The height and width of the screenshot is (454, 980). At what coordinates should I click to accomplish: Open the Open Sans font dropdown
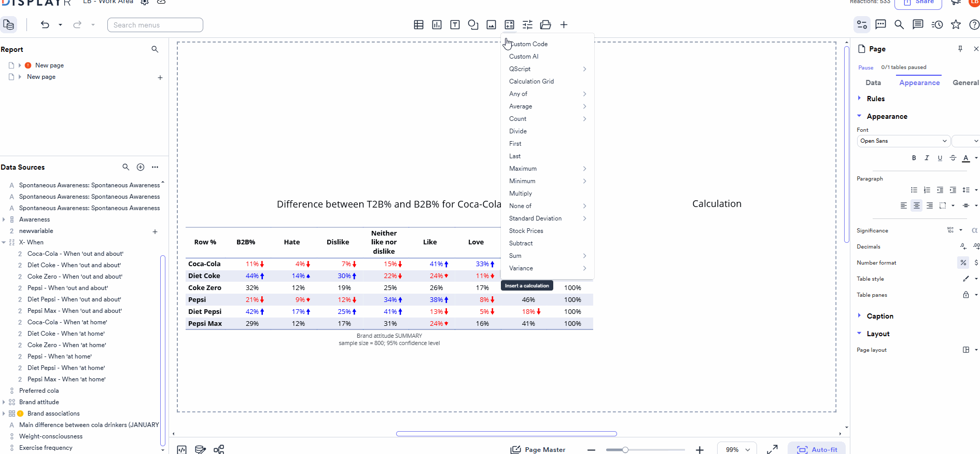pyautogui.click(x=904, y=141)
